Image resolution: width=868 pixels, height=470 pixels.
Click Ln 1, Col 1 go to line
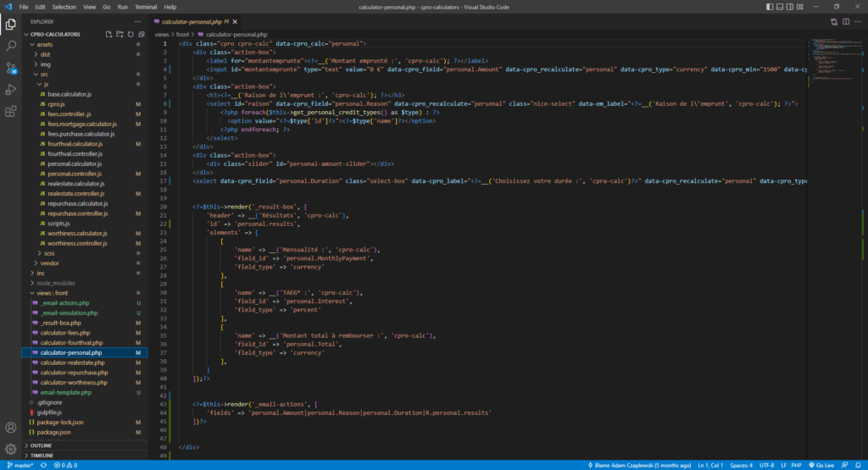point(710,465)
